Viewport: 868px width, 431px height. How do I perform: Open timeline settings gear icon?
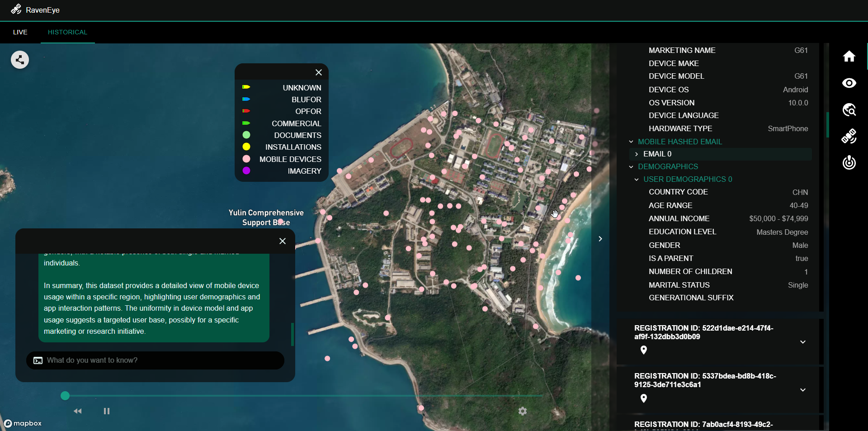coord(523,411)
